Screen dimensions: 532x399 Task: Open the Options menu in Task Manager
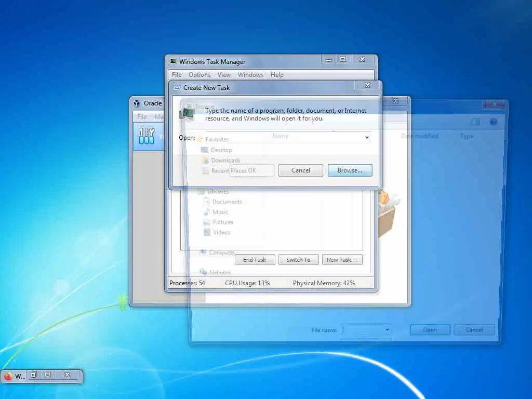199,75
